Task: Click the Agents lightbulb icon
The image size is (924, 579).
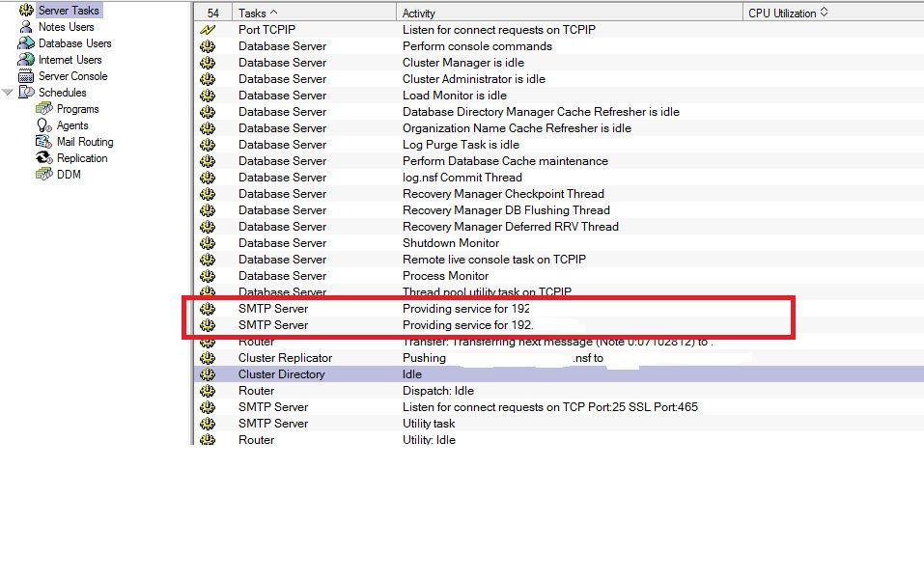Action: coord(43,125)
